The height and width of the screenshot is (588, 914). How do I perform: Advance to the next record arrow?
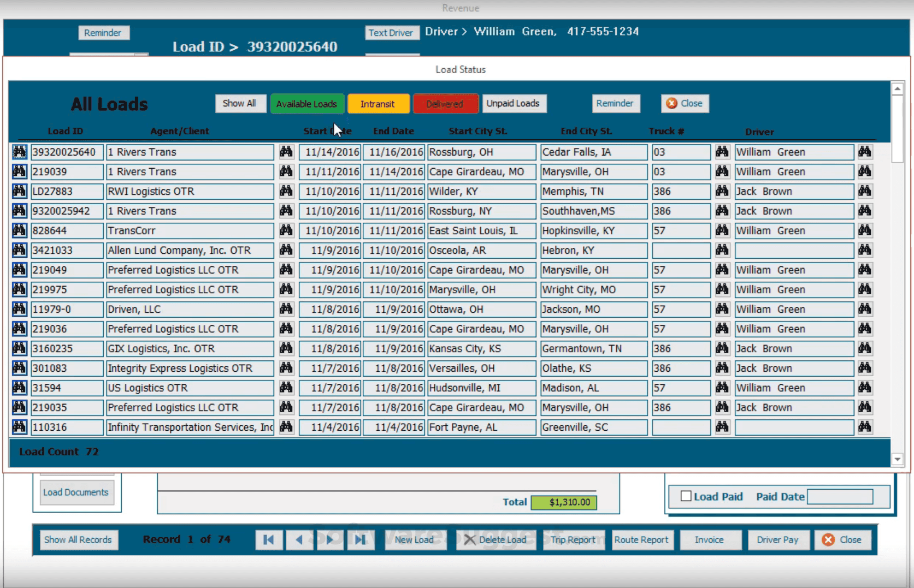330,540
